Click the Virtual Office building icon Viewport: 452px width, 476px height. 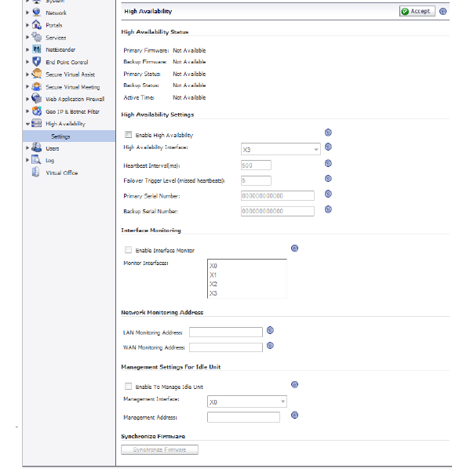click(x=36, y=172)
